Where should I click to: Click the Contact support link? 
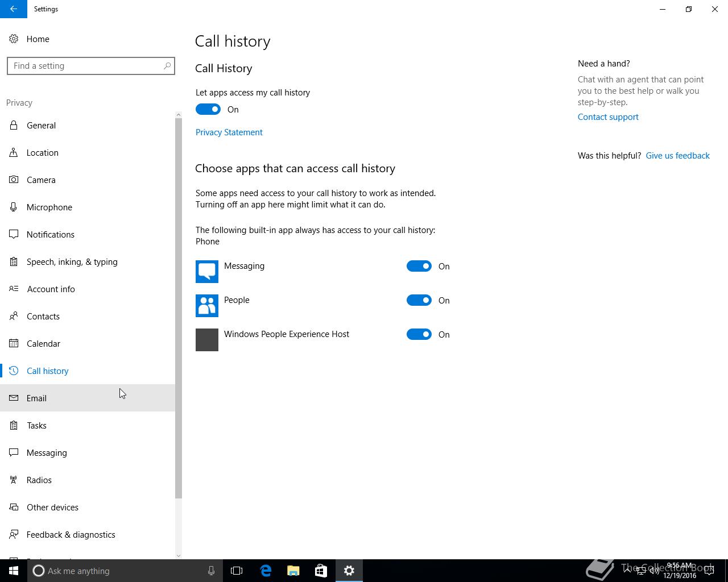[608, 117]
